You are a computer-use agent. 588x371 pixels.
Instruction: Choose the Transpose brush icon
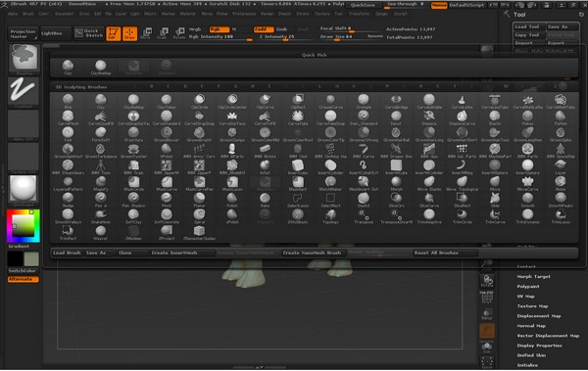click(x=364, y=216)
